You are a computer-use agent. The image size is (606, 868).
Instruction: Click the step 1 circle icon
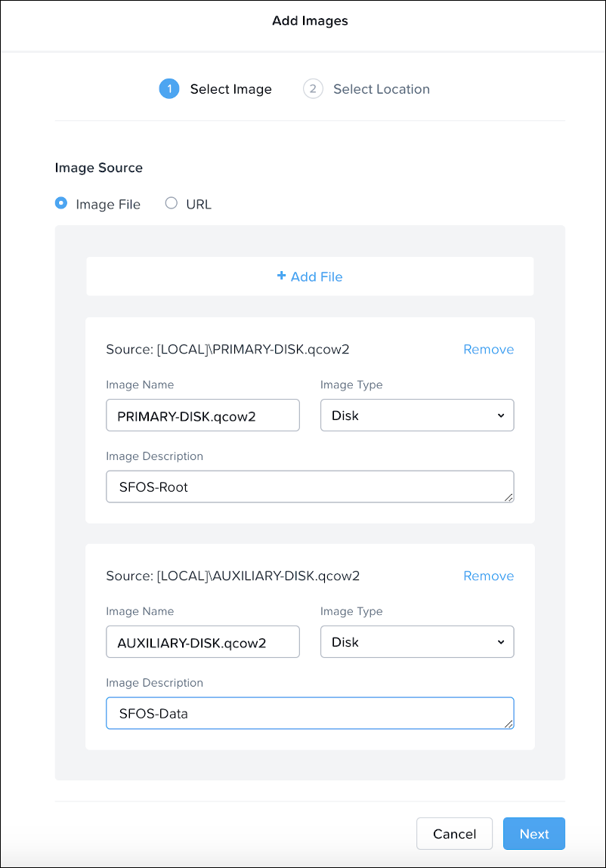(169, 89)
